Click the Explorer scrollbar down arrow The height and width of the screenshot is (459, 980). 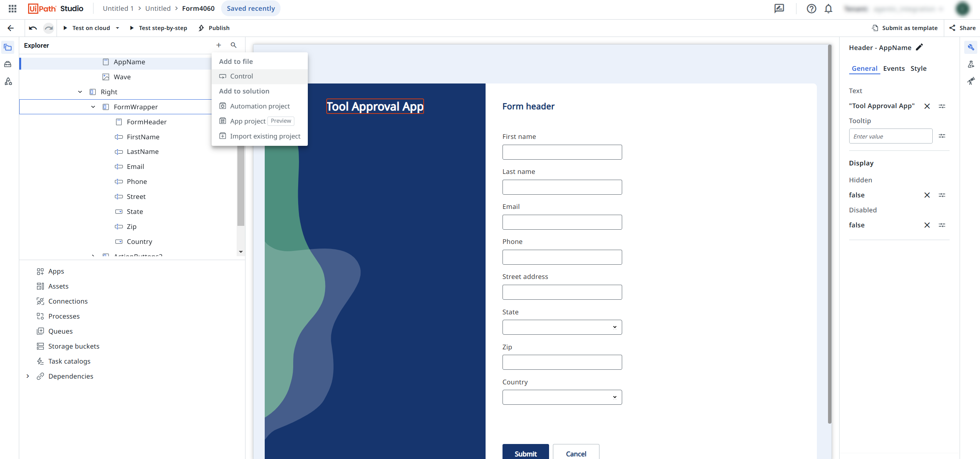click(241, 252)
